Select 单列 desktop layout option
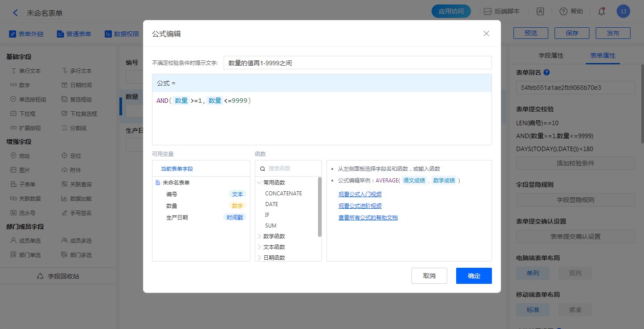The image size is (644, 329). pos(533,273)
